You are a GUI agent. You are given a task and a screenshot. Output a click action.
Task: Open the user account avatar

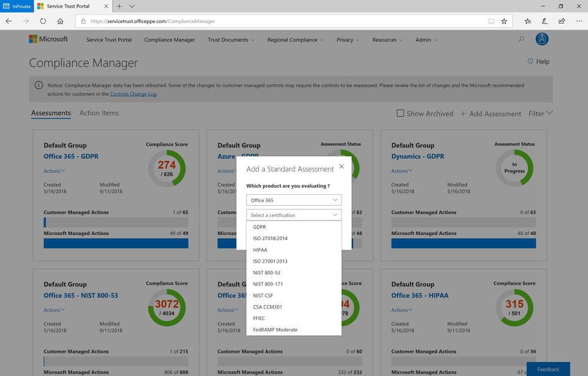[x=542, y=39]
